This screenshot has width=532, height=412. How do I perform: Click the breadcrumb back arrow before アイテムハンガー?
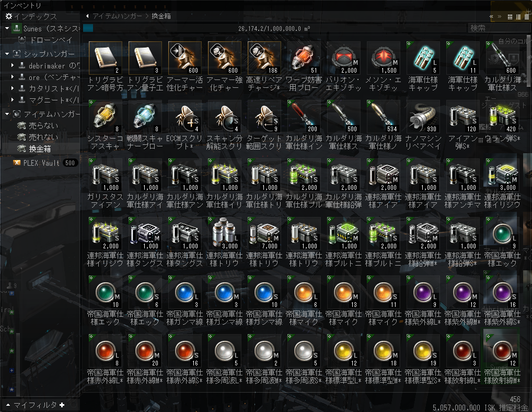tap(88, 16)
